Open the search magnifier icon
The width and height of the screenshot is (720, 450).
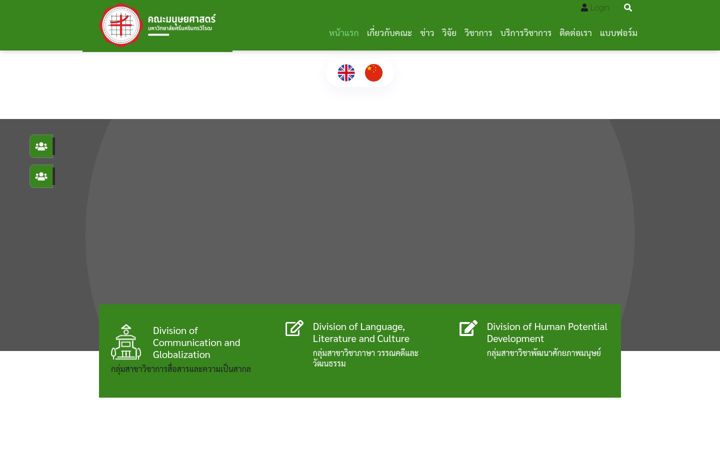point(628,8)
